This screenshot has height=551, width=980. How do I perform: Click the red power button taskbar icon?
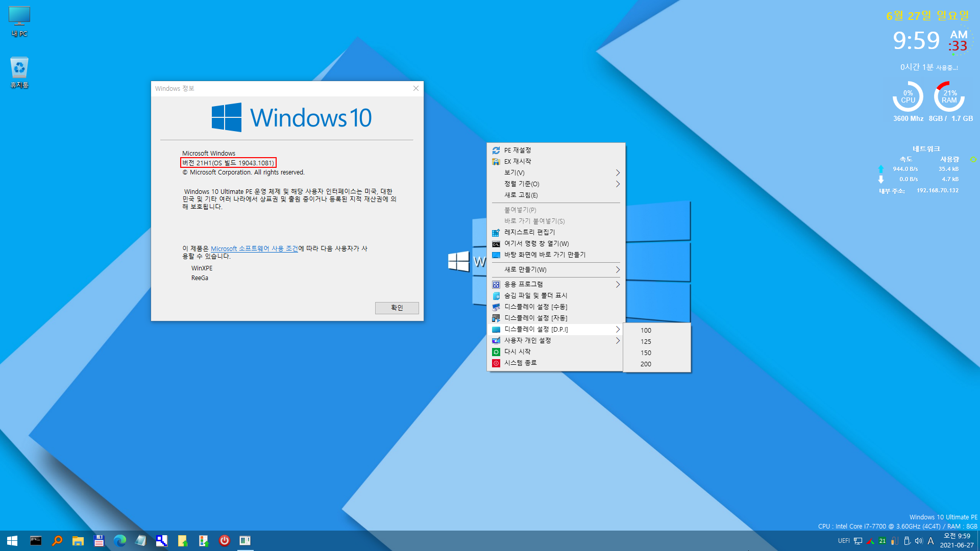point(224,541)
